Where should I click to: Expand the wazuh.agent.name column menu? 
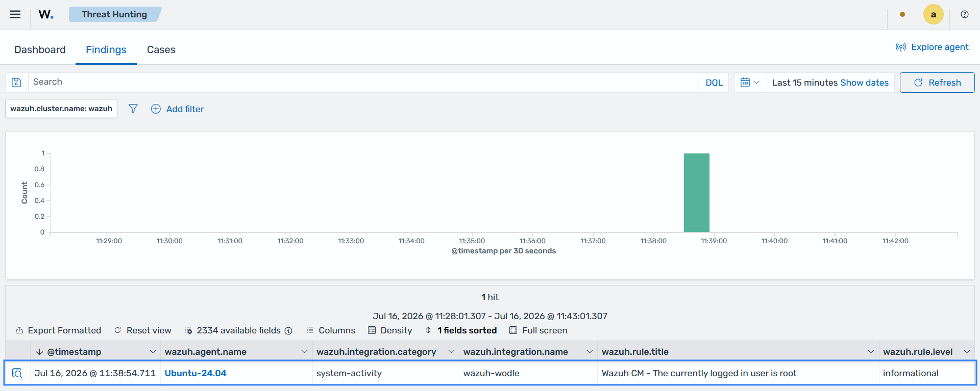click(305, 352)
